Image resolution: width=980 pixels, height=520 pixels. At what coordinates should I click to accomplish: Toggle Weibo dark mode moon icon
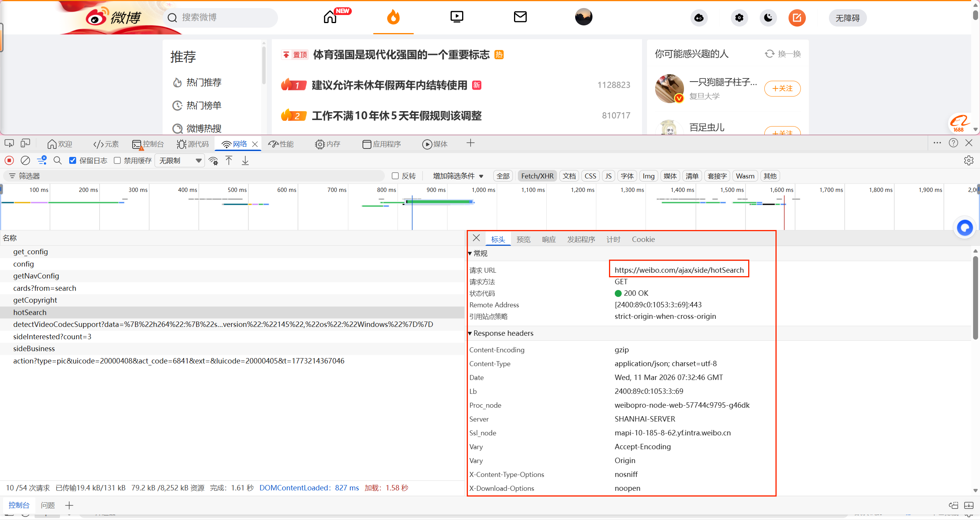[768, 18]
